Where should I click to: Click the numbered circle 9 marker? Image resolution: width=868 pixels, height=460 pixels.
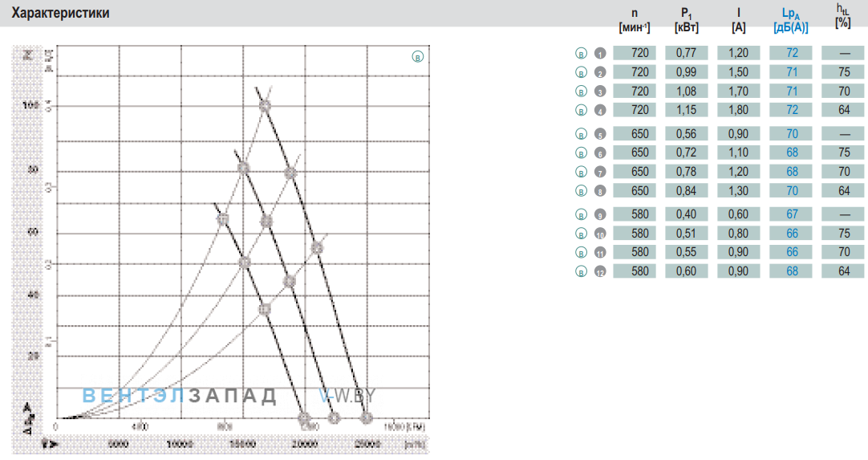(600, 214)
